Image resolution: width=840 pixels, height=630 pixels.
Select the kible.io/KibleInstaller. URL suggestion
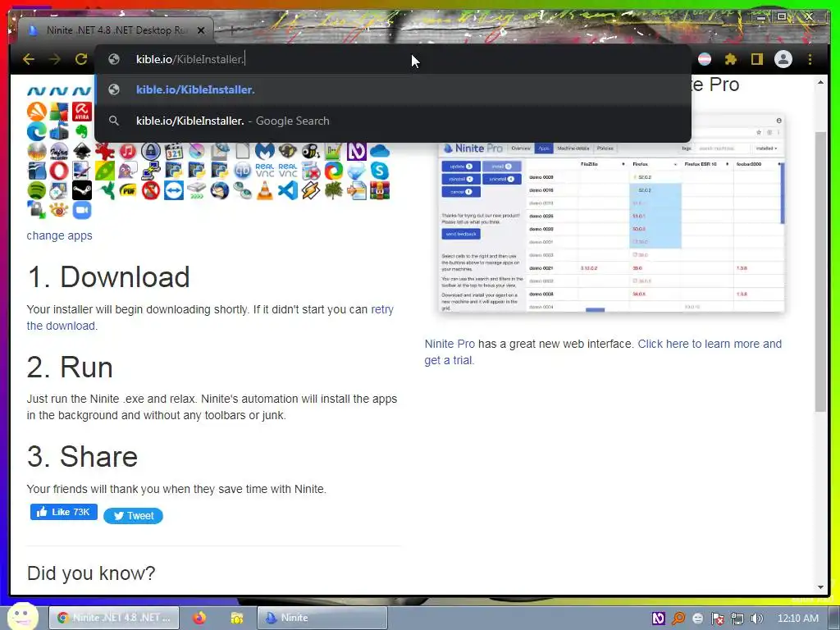click(393, 89)
